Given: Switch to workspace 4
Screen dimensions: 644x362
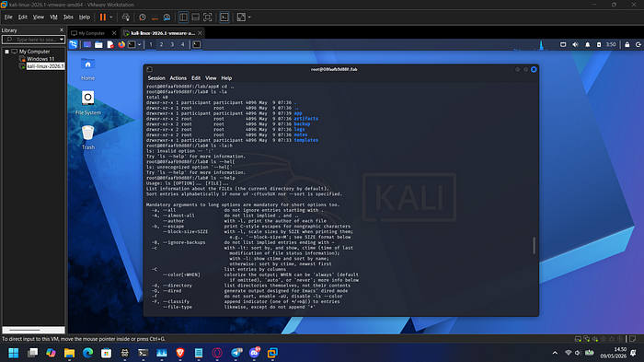Looking at the screenshot, I should click(x=183, y=44).
